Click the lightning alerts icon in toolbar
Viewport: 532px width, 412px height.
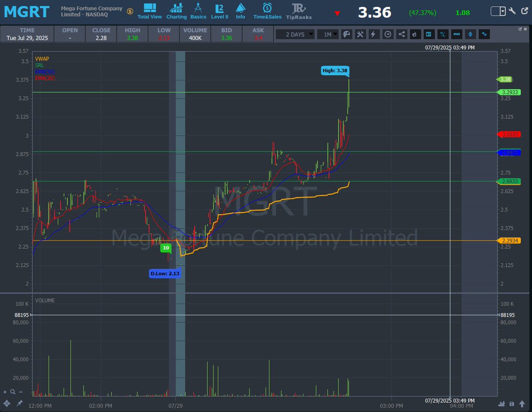pyautogui.click(x=374, y=34)
